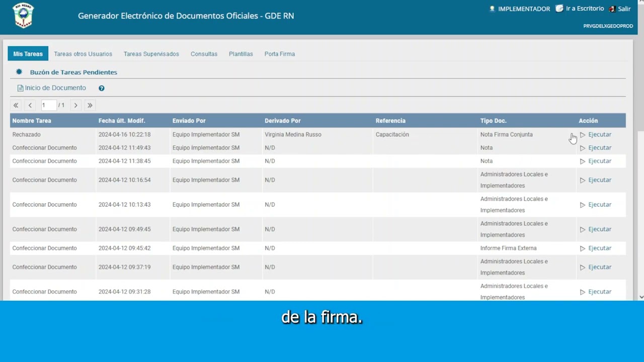Screen dimensions: 644x362
Task: Click play icon for task dated 09:45:42
Action: pos(583,248)
